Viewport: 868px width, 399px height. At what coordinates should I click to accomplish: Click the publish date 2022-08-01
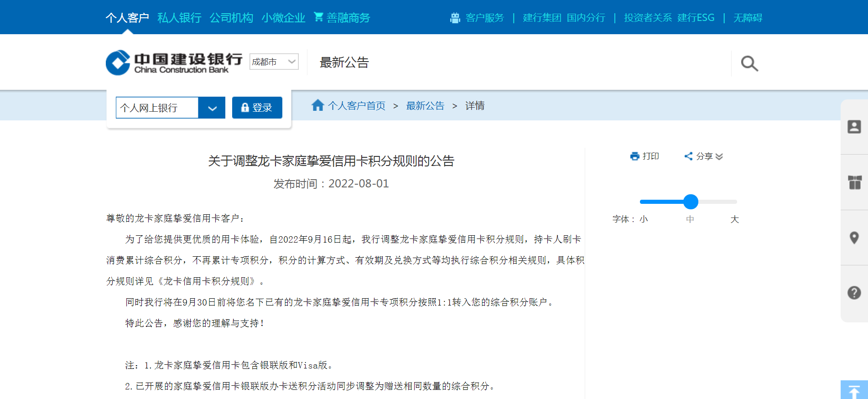359,184
